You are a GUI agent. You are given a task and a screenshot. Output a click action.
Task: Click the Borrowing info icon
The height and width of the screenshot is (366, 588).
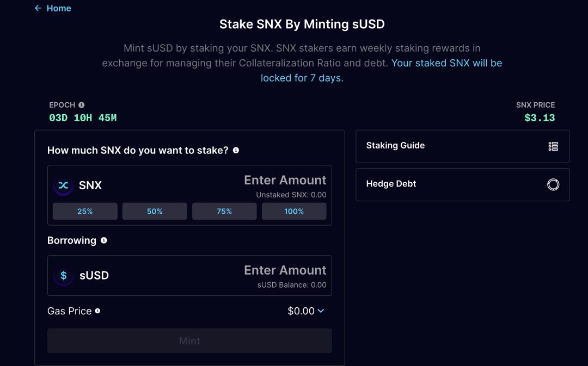[104, 240]
